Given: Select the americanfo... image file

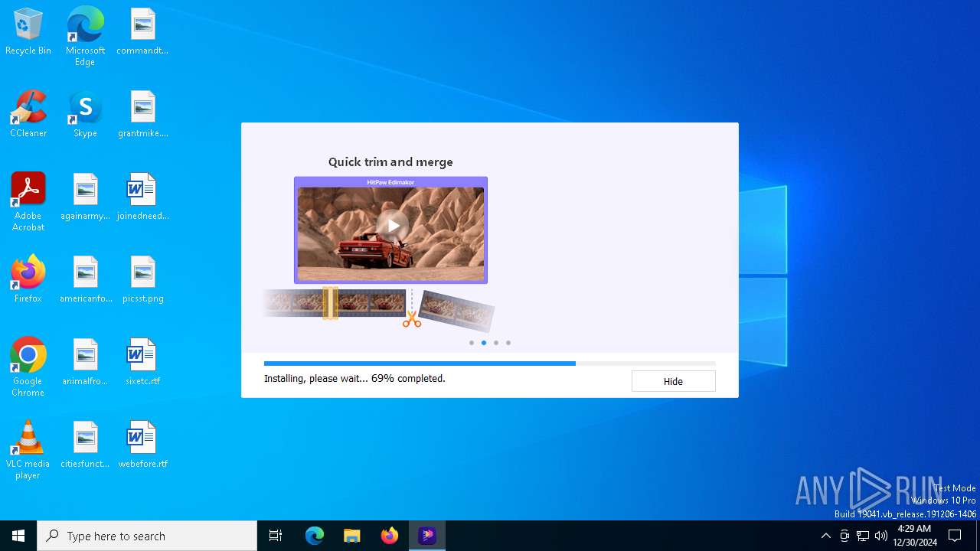Looking at the screenshot, I should tap(85, 279).
